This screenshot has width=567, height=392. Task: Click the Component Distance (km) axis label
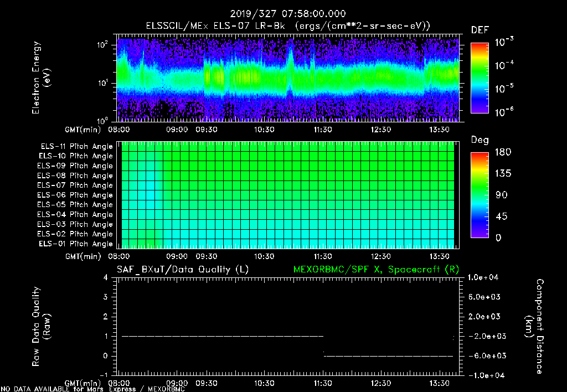(x=534, y=326)
